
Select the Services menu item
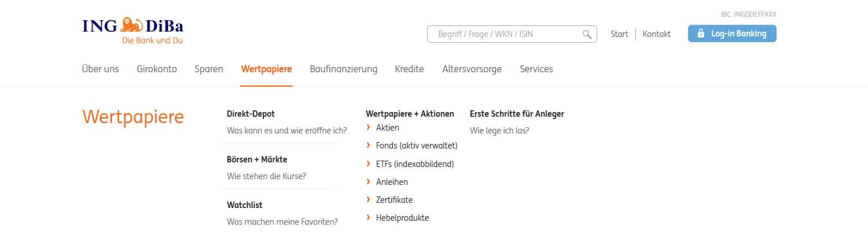536,69
